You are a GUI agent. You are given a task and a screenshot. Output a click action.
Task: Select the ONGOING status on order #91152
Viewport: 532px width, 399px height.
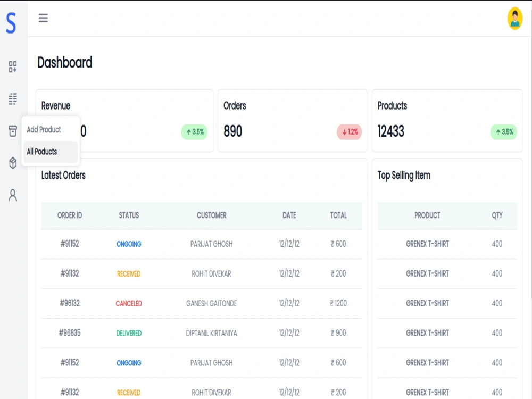pyautogui.click(x=128, y=244)
